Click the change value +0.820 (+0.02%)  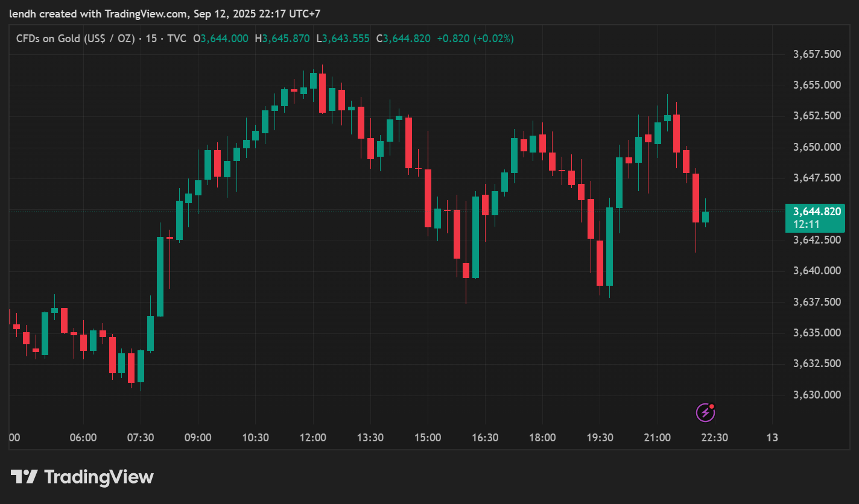pyautogui.click(x=475, y=39)
